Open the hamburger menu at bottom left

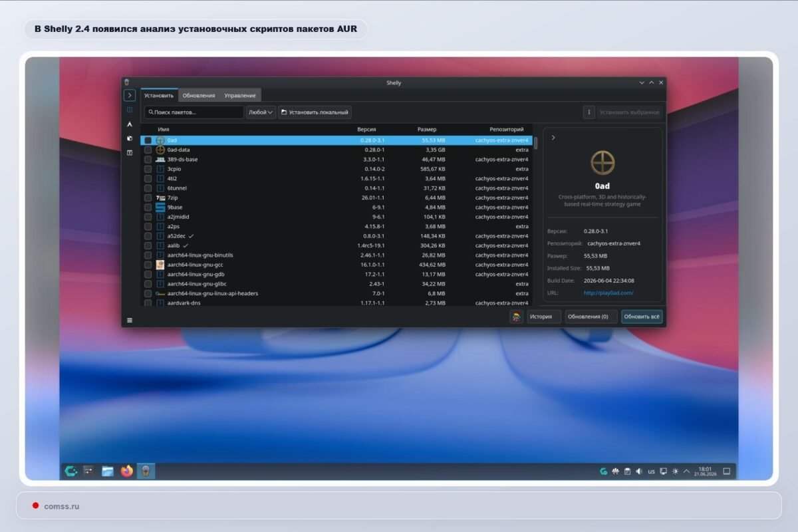130,320
